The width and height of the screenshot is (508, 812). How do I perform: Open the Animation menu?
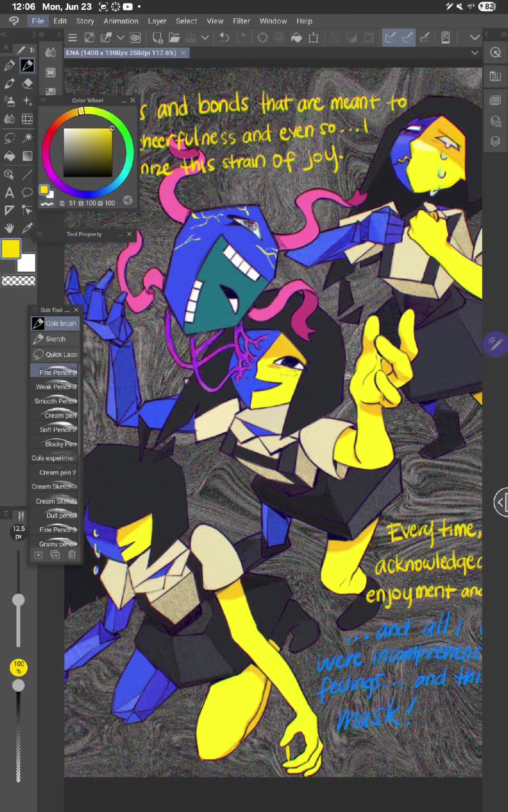coord(121,21)
